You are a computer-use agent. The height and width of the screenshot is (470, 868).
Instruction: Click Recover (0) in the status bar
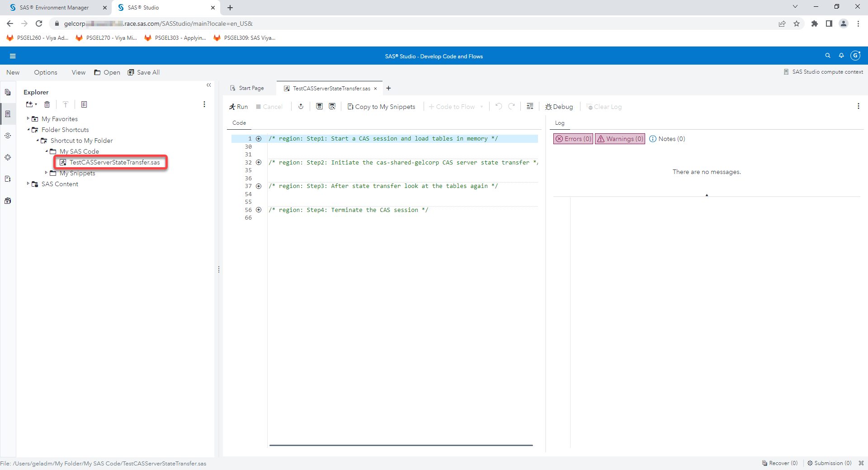[x=780, y=463]
